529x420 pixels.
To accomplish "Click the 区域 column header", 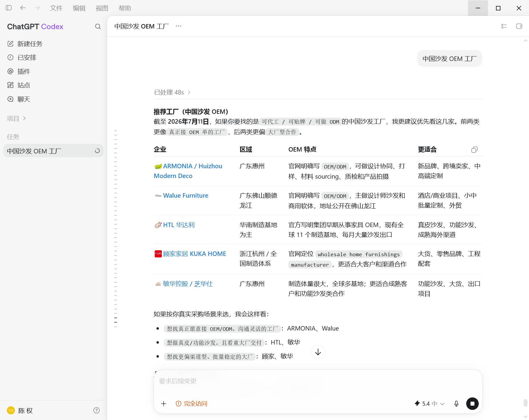I will (246, 150).
